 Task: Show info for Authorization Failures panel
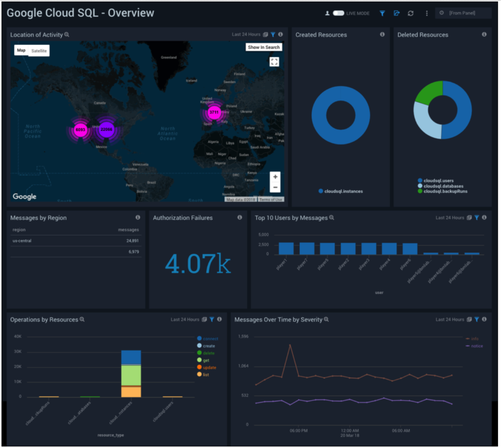pos(240,217)
